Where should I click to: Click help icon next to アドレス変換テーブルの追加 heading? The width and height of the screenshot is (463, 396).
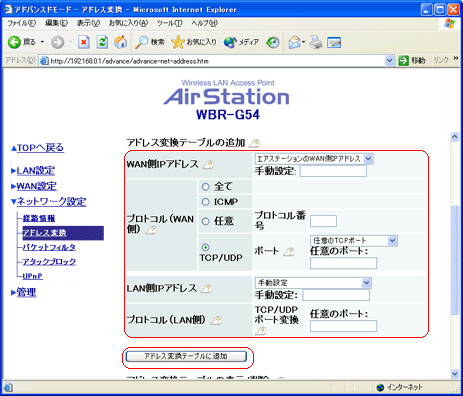click(255, 143)
